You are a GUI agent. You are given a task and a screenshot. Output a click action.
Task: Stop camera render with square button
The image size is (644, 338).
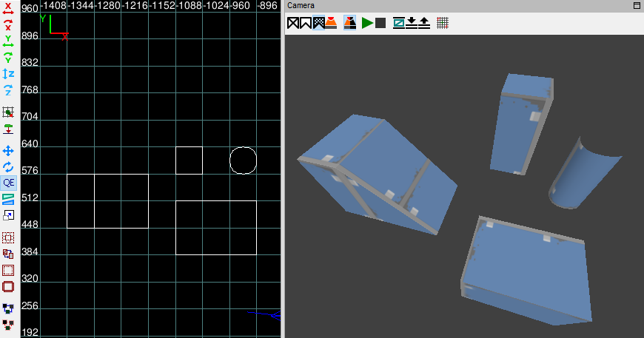[x=380, y=23]
